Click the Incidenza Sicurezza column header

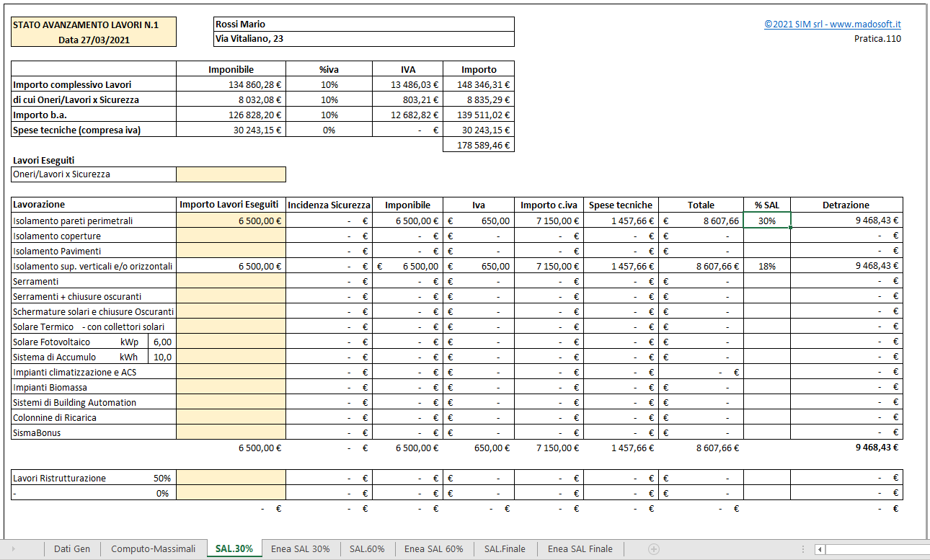(329, 205)
